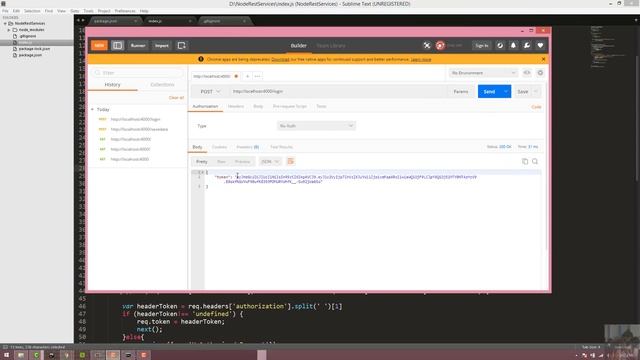The height and width of the screenshot is (360, 640).
Task: Switch response view to Raw
Action: 221,162
